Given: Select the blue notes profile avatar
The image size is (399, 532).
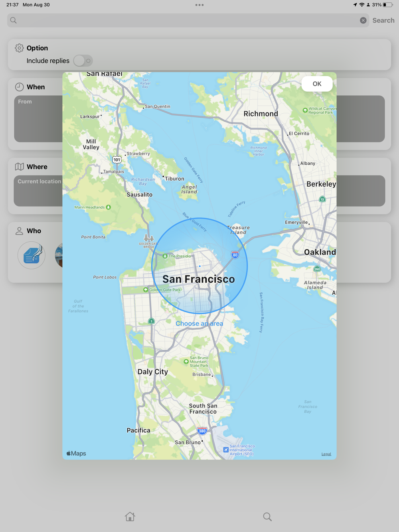Looking at the screenshot, I should coord(32,255).
